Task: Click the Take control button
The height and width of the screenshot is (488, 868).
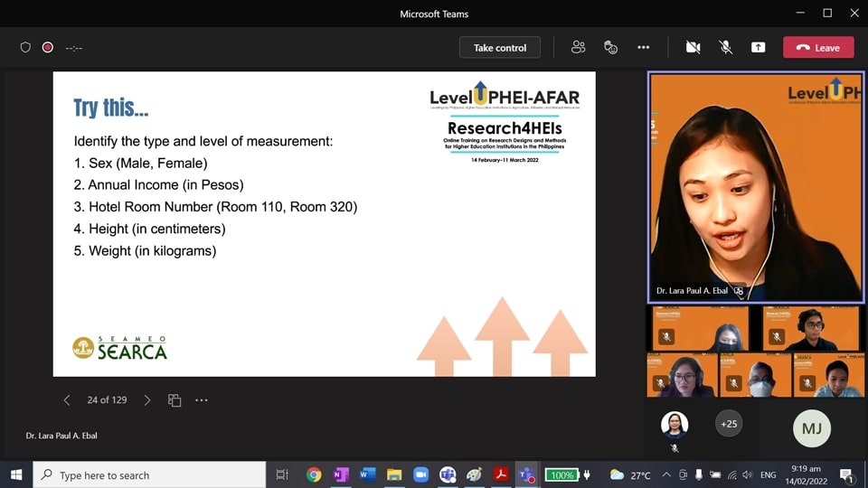Action: click(x=499, y=47)
